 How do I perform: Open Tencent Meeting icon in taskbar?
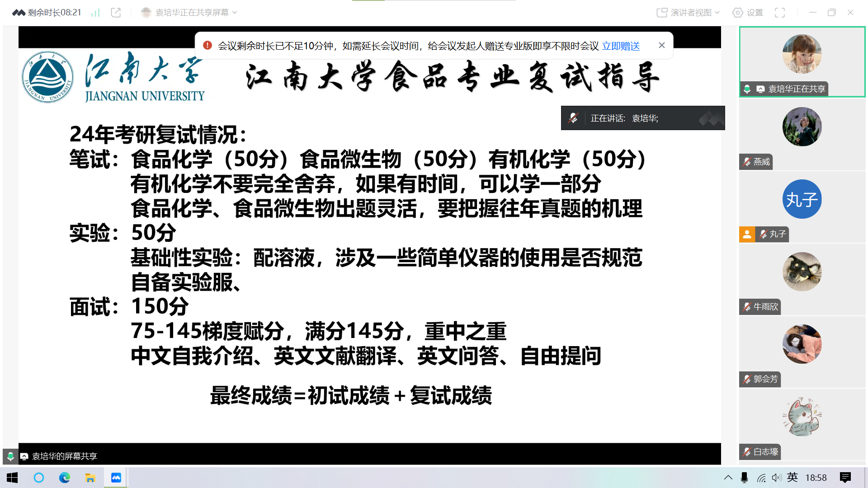[x=116, y=478]
